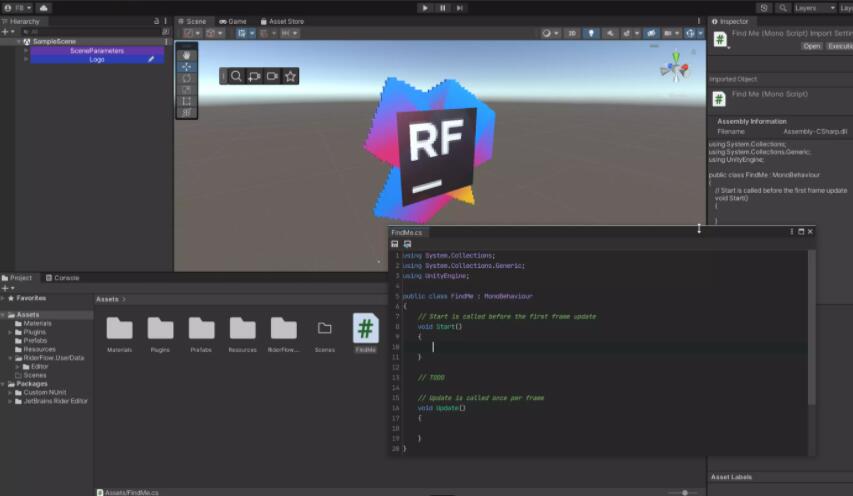The width and height of the screenshot is (853, 496).
Task: Click the FindMe script icon in Inspector header
Action: tap(720, 39)
